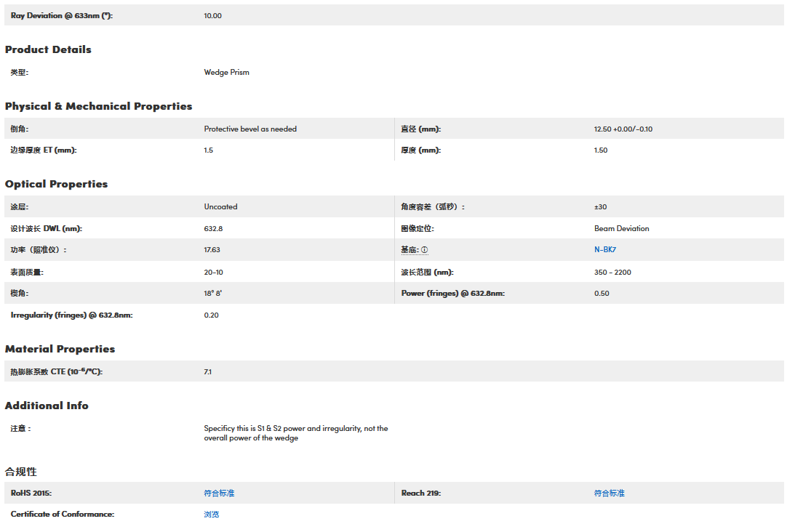Viewport: 787px width, 532px height.
Task: Click the Additional Info heading
Action: click(x=47, y=406)
